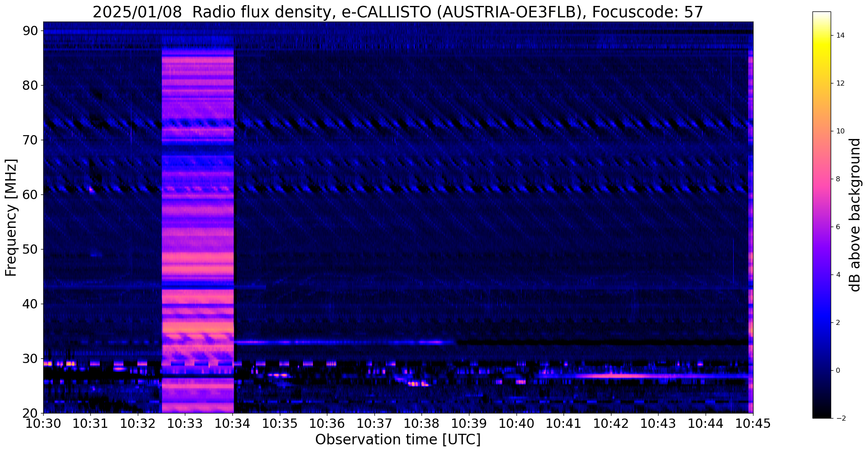Screen dimensions: 868x452
Task: Click the 10:35 time tick label
Action: click(x=280, y=423)
